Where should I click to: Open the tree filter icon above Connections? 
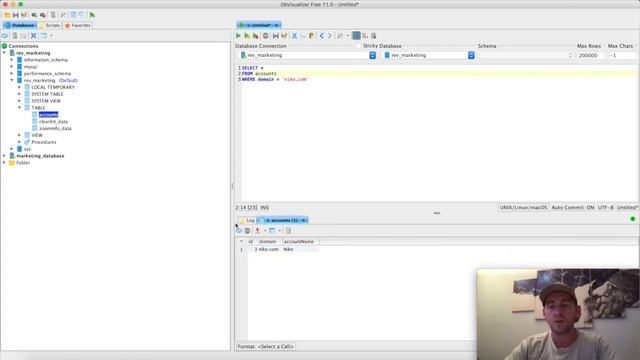[44, 36]
